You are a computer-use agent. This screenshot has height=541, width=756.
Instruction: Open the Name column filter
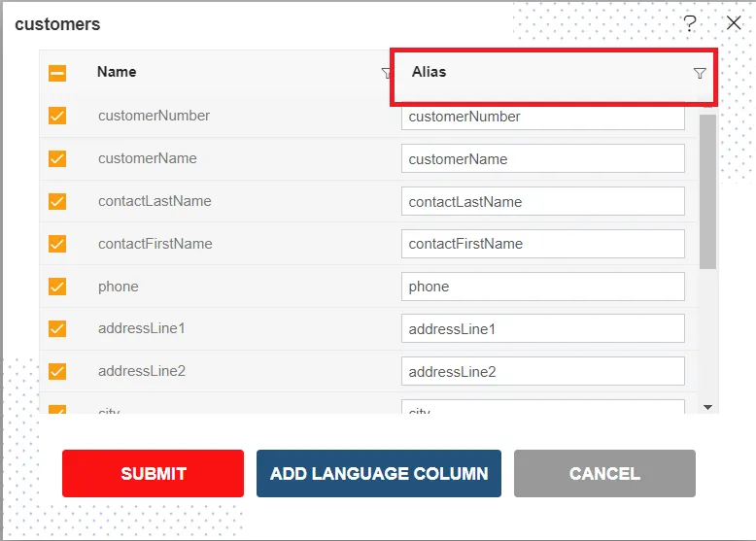(x=387, y=73)
